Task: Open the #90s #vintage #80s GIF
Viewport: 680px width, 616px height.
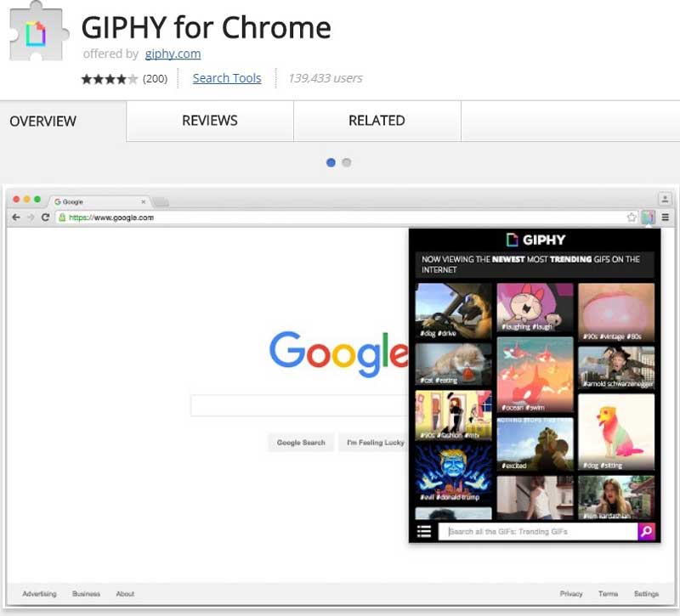Action: (x=615, y=313)
